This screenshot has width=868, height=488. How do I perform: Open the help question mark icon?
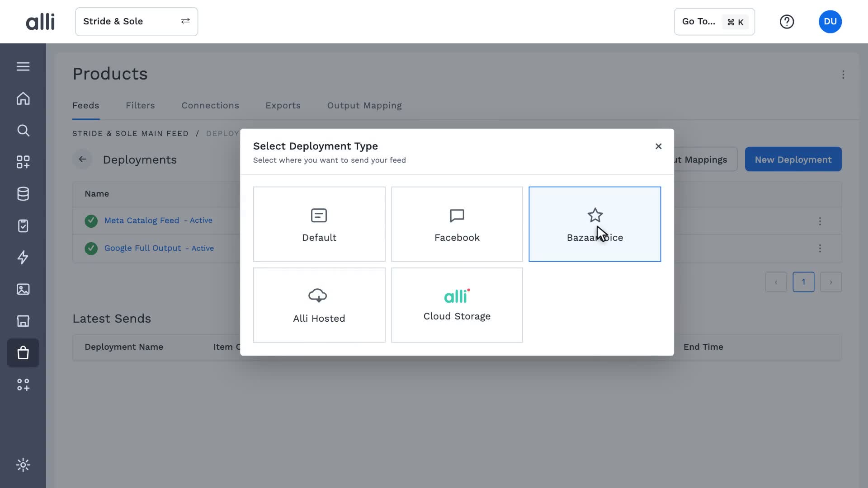point(787,22)
